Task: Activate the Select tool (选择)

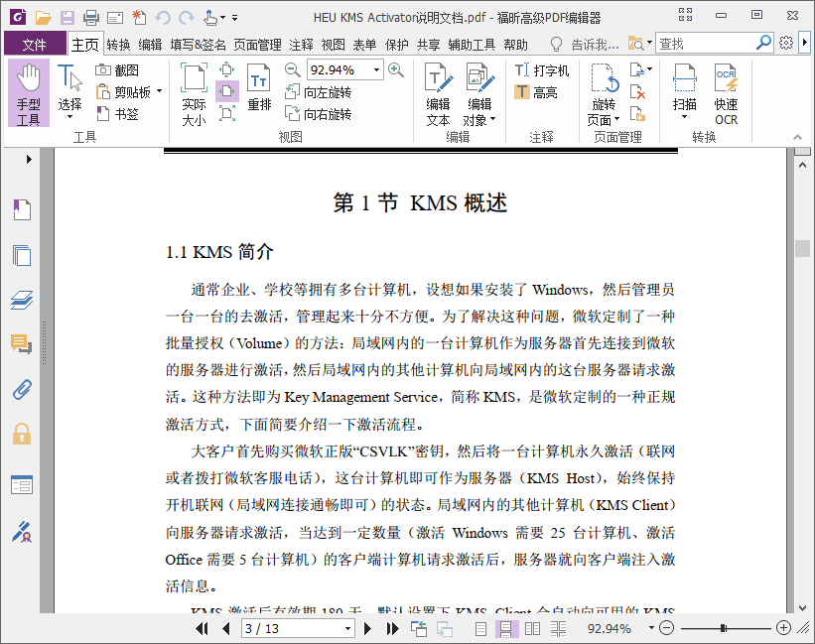Action: coord(69,93)
